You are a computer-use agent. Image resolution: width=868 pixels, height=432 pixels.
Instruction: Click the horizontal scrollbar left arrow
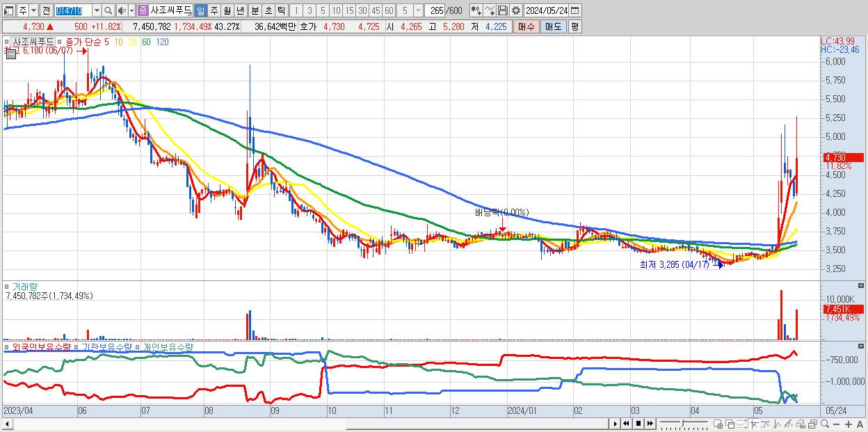pos(8,423)
